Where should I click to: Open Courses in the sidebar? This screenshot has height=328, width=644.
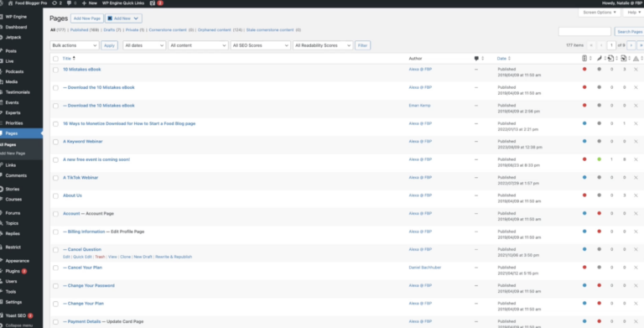pos(13,200)
